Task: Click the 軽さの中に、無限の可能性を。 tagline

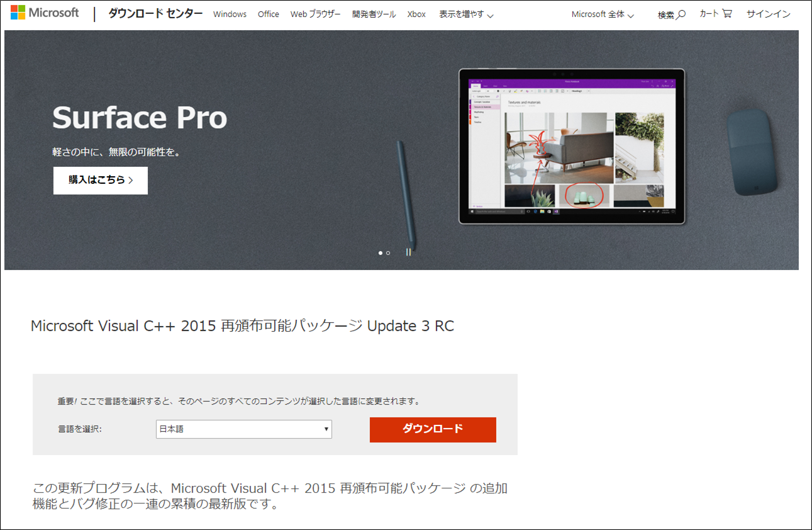Action: 116,152
